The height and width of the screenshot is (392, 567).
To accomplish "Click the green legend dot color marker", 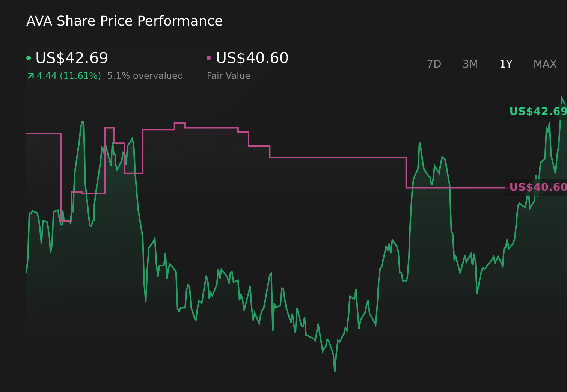I will pyautogui.click(x=28, y=57).
